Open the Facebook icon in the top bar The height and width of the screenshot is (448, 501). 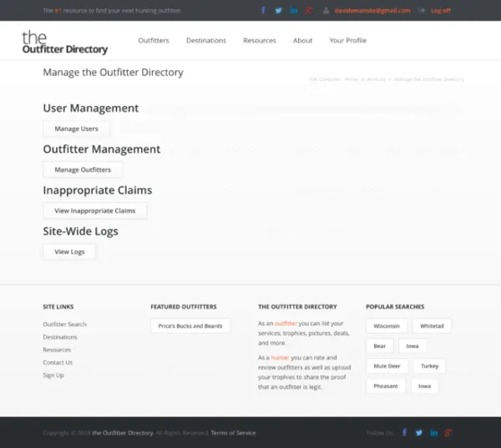[263, 10]
